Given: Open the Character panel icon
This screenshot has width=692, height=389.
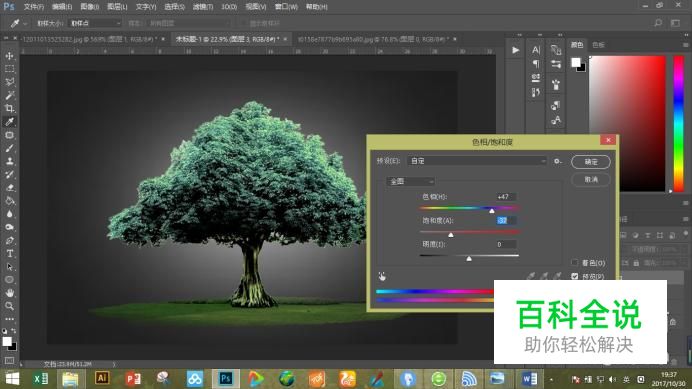Looking at the screenshot, I should coord(536,50).
